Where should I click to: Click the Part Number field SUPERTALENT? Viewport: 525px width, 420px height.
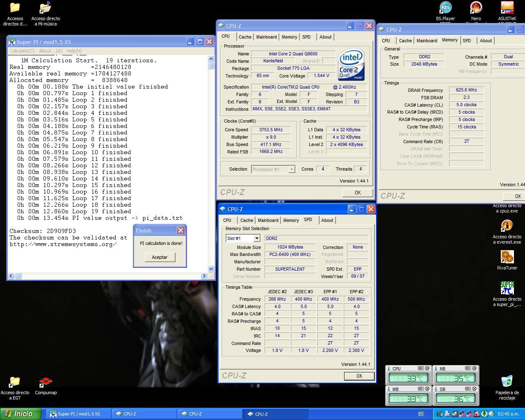(290, 269)
